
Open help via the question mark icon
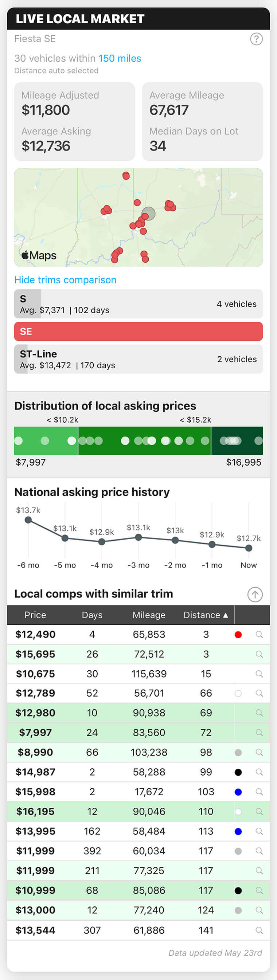click(257, 39)
